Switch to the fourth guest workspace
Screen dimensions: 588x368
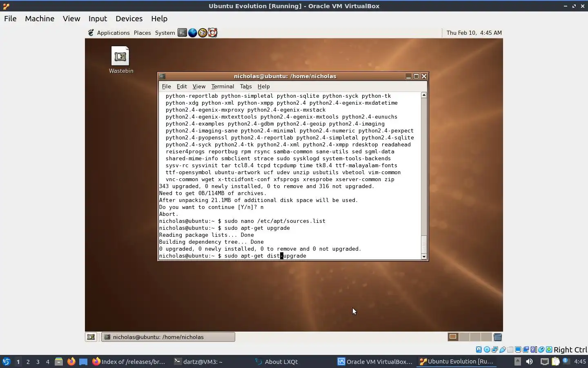click(x=486, y=337)
